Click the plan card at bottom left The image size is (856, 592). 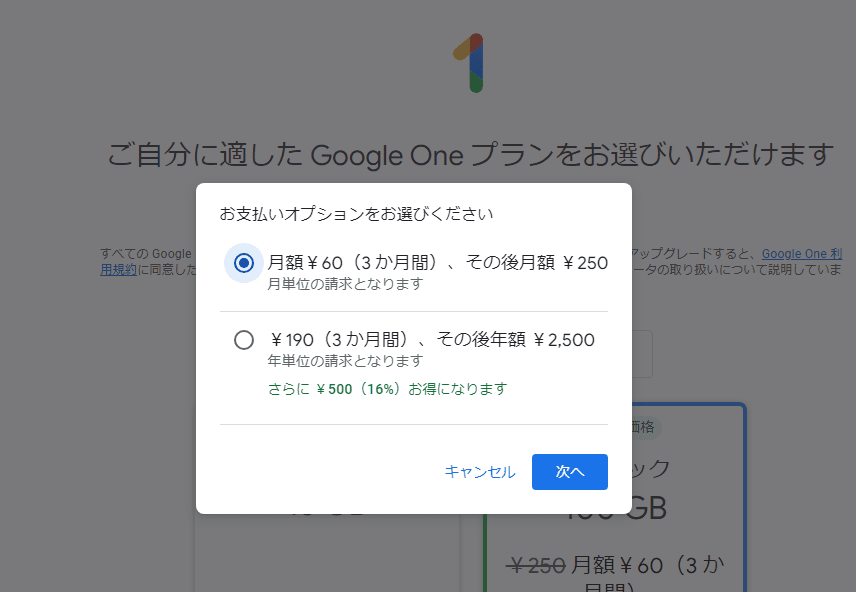click(x=327, y=553)
